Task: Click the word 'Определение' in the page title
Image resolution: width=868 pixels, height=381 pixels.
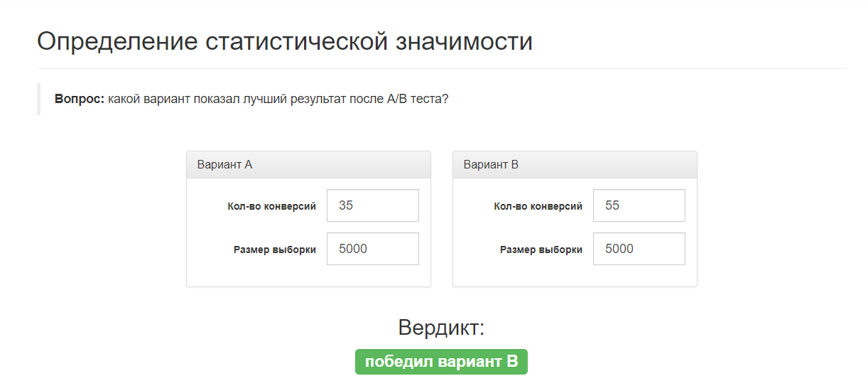Action: click(116, 41)
